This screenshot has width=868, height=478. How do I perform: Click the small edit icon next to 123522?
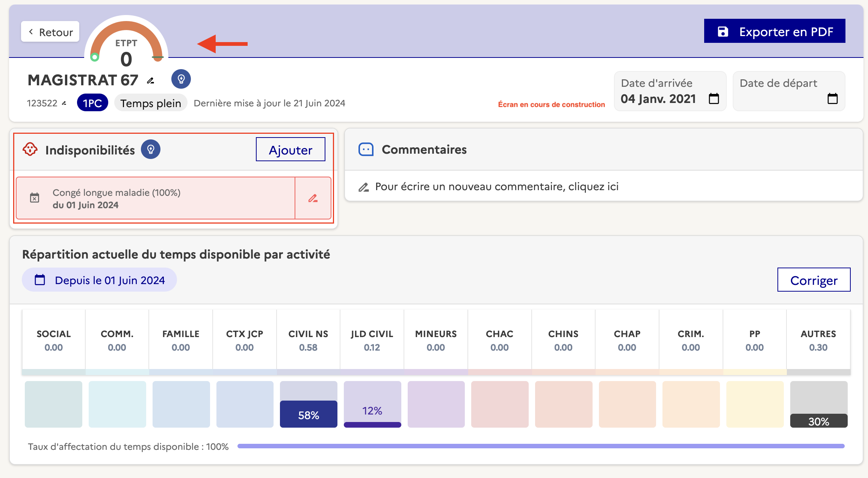tap(64, 103)
